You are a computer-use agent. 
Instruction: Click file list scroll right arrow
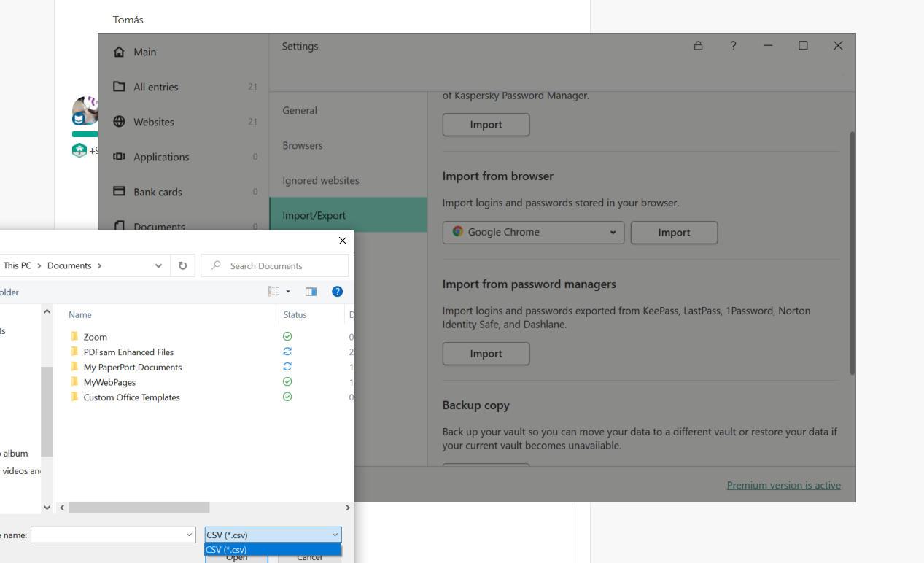click(x=347, y=508)
